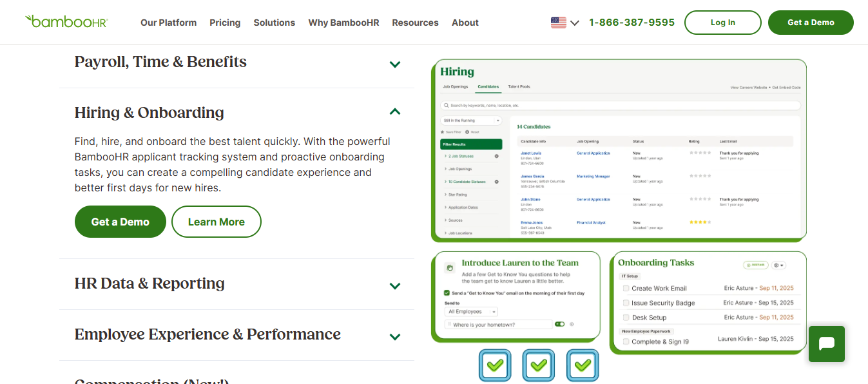868x384 pixels.
Task: Open the Pricing menu item
Action: (225, 23)
